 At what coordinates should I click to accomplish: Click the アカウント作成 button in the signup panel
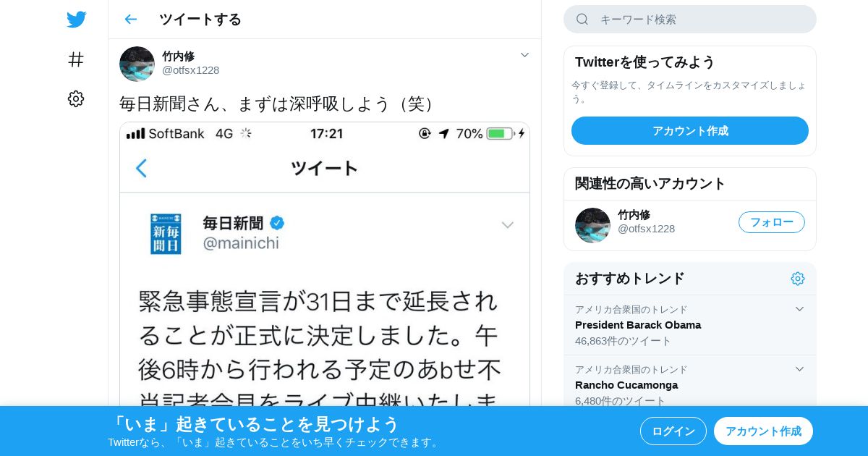pos(690,131)
